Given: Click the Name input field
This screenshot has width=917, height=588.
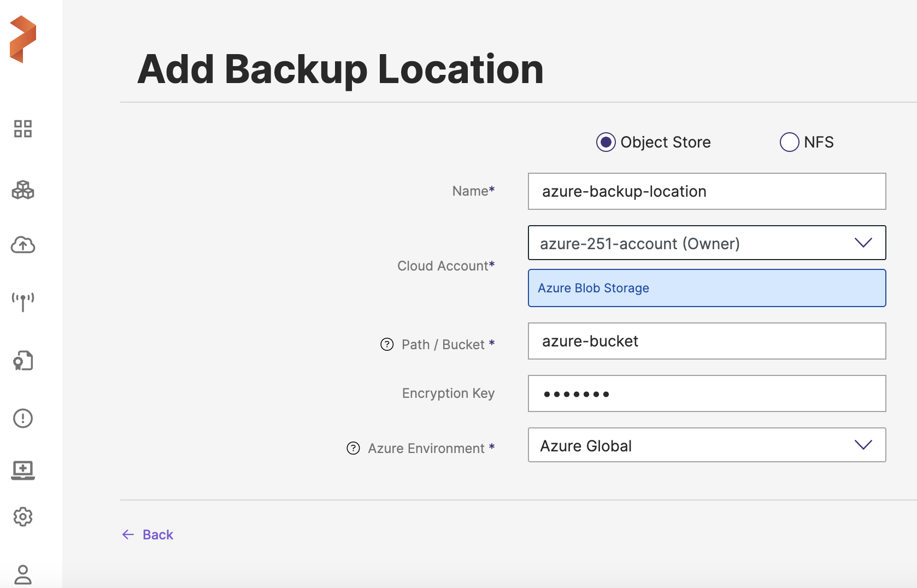Looking at the screenshot, I should coord(707,191).
